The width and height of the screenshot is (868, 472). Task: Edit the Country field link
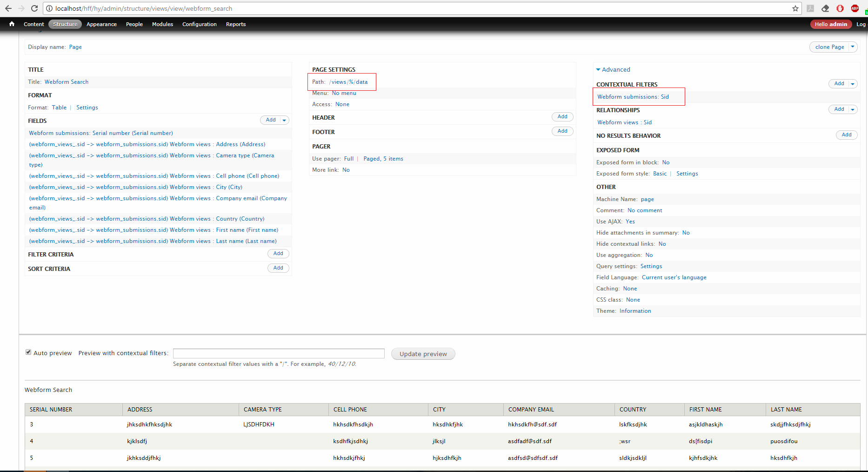[147, 219]
